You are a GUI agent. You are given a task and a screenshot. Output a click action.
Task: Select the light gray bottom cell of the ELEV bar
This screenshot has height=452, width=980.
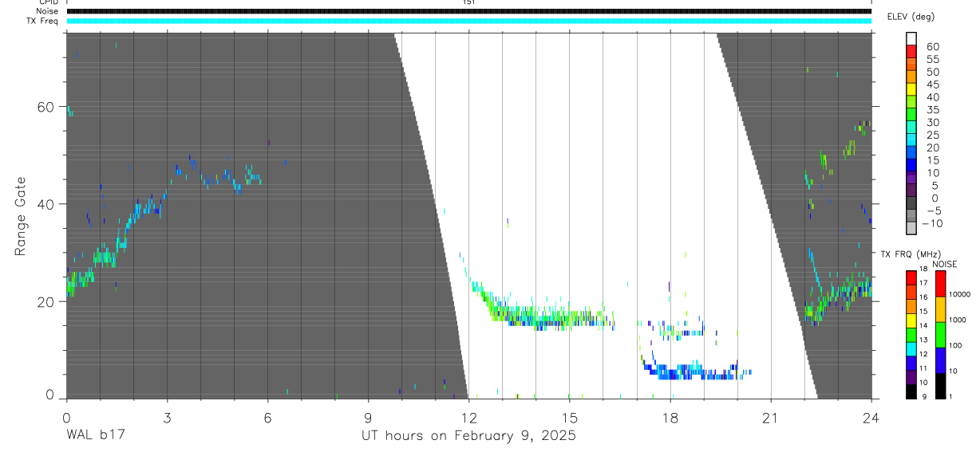[911, 229]
